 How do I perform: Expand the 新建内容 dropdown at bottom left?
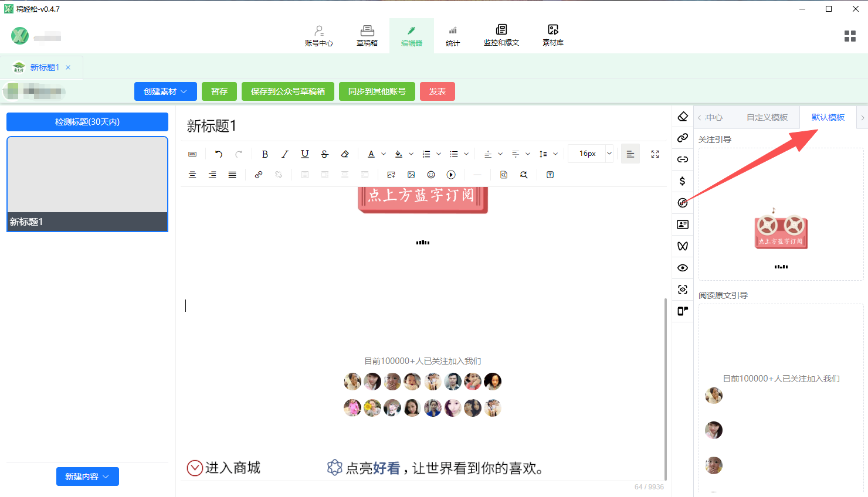(x=87, y=476)
